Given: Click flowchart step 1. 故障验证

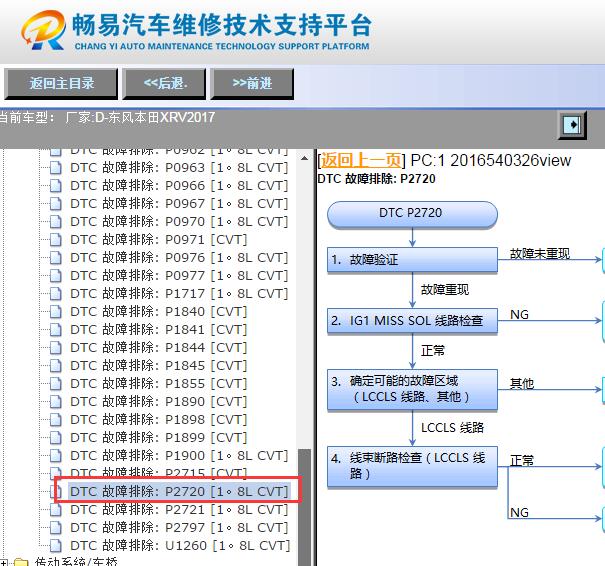Looking at the screenshot, I should pyautogui.click(x=412, y=260).
